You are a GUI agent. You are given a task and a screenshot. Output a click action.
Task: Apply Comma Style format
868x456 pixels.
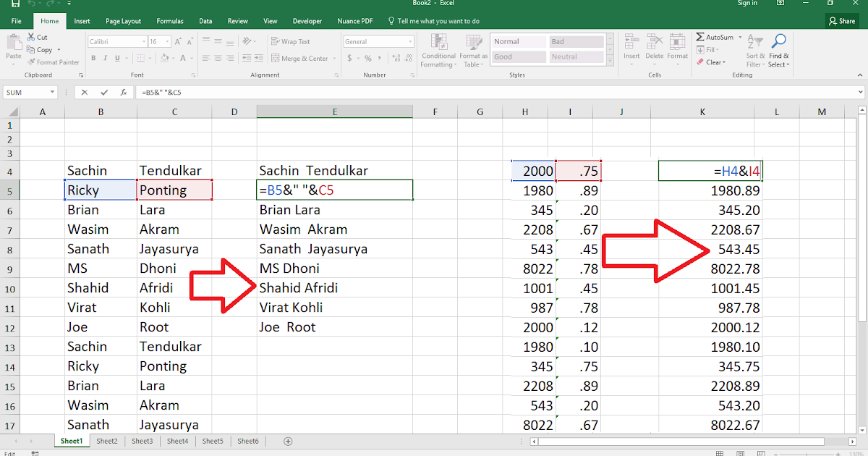click(380, 58)
